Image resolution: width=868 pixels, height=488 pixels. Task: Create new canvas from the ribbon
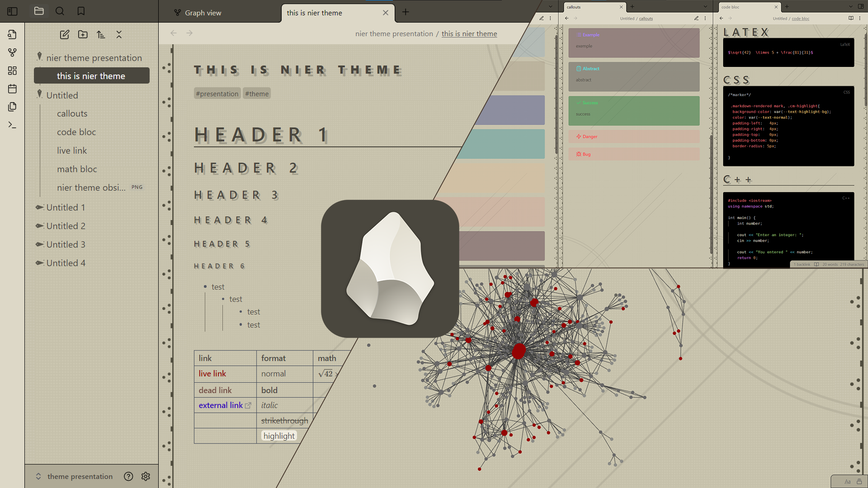[x=12, y=70]
